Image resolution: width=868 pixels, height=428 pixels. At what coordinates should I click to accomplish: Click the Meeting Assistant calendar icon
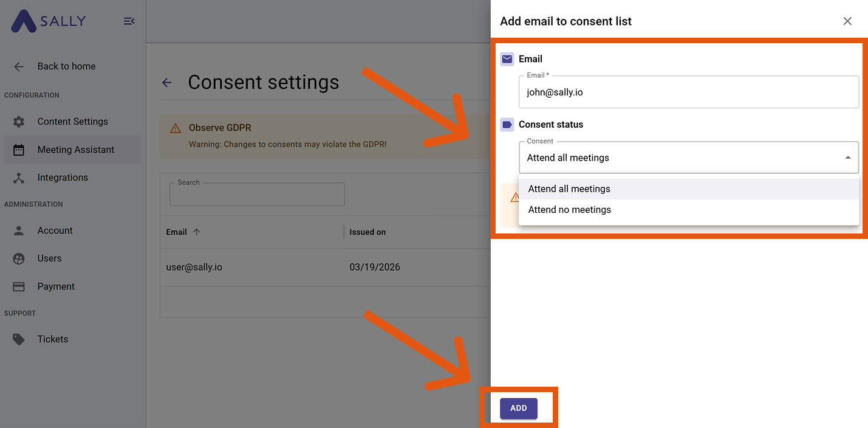[x=19, y=150]
